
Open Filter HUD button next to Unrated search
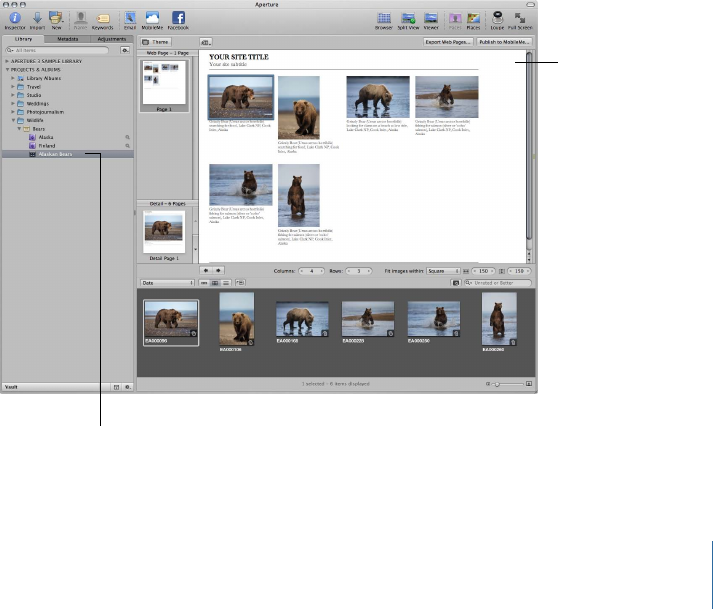[x=456, y=283]
